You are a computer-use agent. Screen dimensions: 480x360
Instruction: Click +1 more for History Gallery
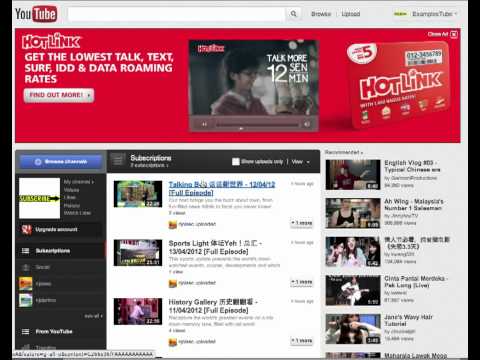coord(302,341)
